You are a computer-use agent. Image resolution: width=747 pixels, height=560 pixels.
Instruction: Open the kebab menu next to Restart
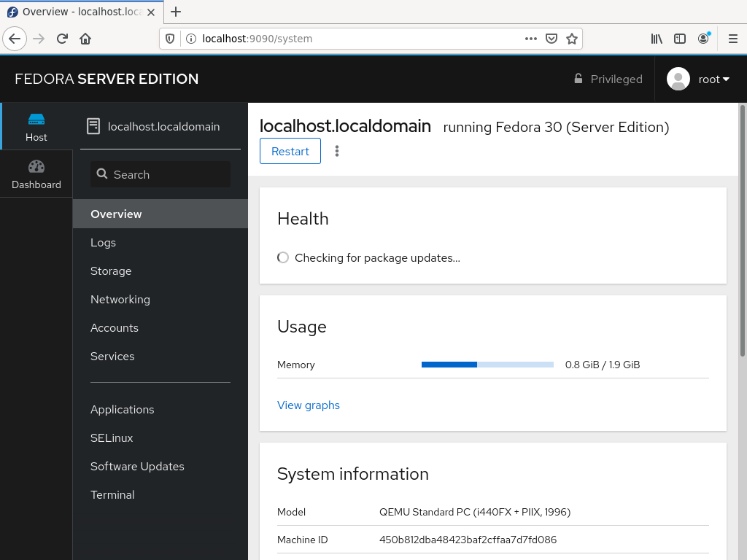click(337, 151)
